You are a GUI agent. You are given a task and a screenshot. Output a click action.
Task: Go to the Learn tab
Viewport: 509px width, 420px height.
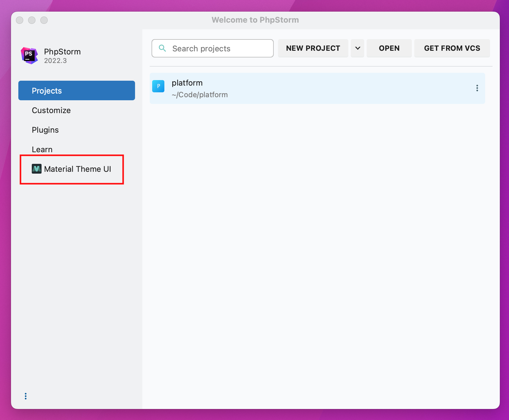pos(77,149)
